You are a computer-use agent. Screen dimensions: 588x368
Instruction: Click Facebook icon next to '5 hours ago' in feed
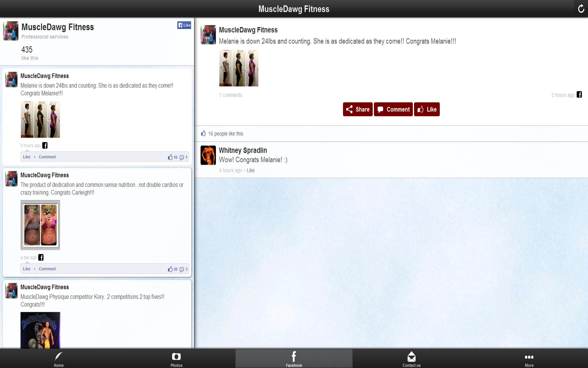[x=45, y=145]
